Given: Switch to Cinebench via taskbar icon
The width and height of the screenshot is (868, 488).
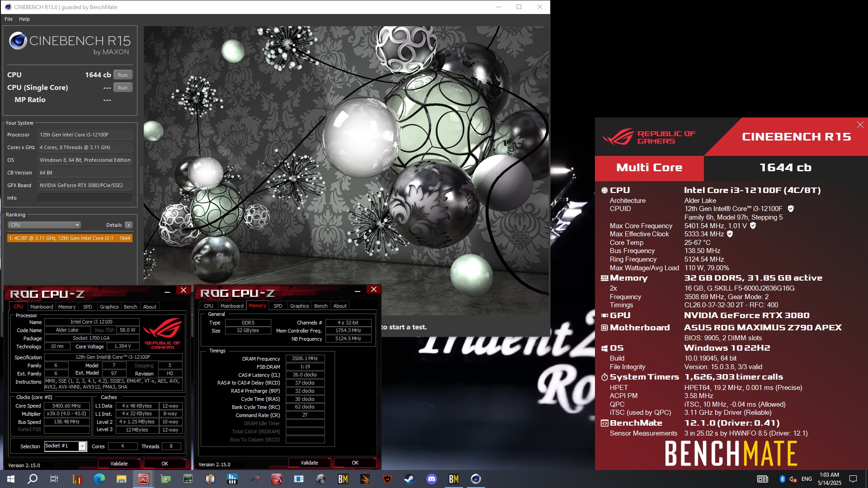Looking at the screenshot, I should point(476,479).
